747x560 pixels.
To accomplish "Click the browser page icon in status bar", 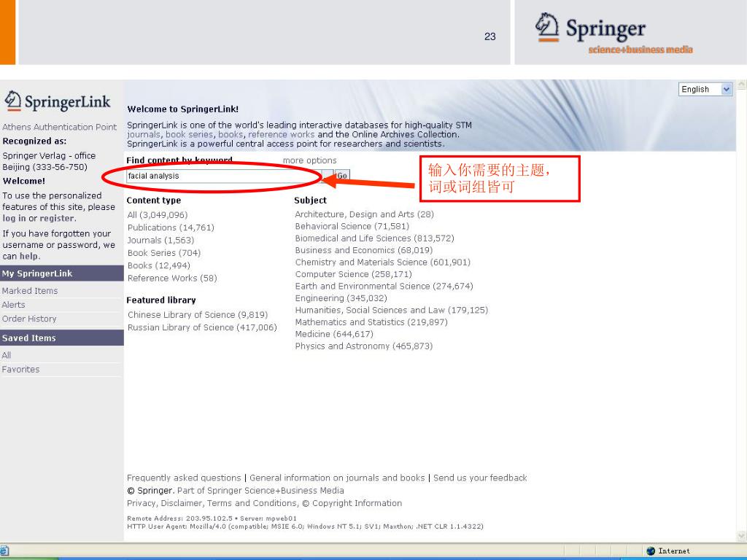I will [4, 551].
